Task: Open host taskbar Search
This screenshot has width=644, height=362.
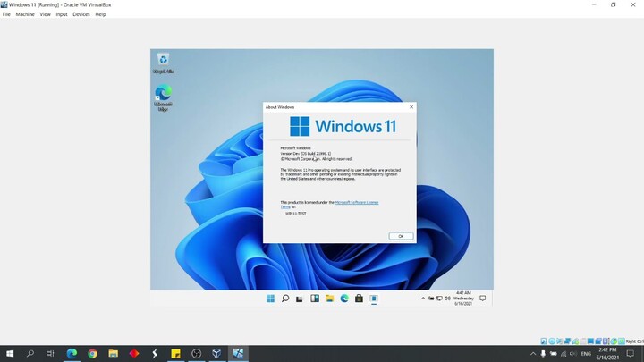Action: [x=30, y=353]
